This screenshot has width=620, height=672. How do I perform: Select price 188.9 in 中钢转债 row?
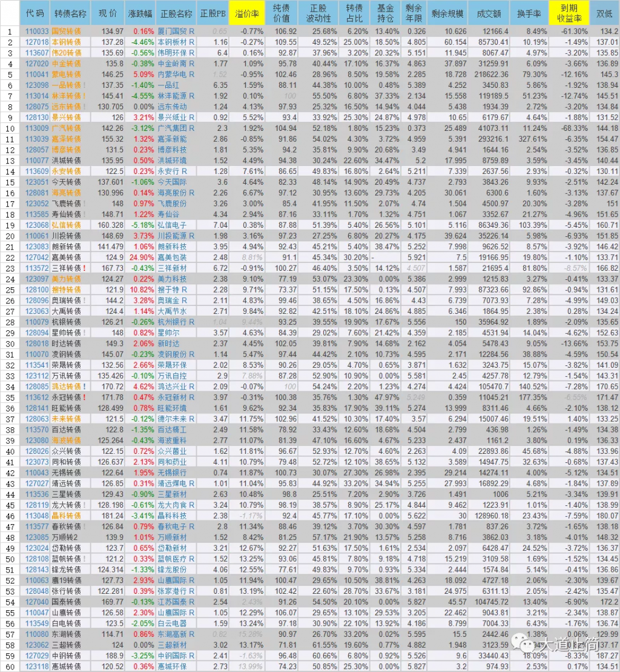coord(115,655)
